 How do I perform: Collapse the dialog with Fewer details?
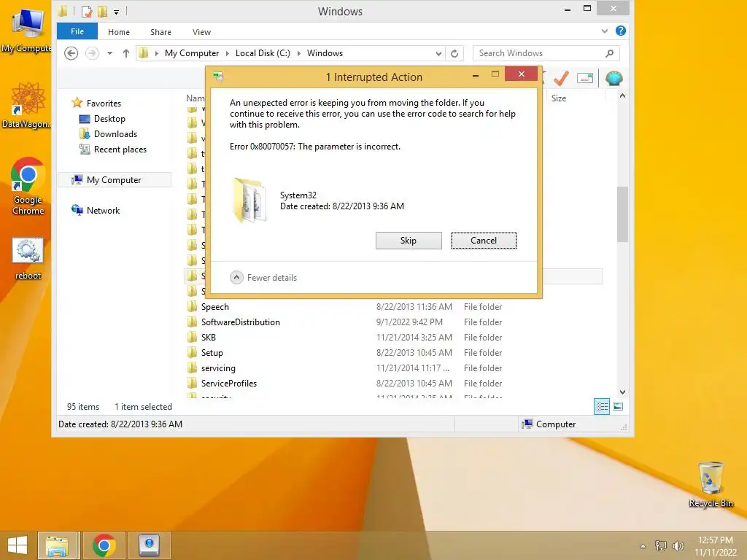click(263, 278)
